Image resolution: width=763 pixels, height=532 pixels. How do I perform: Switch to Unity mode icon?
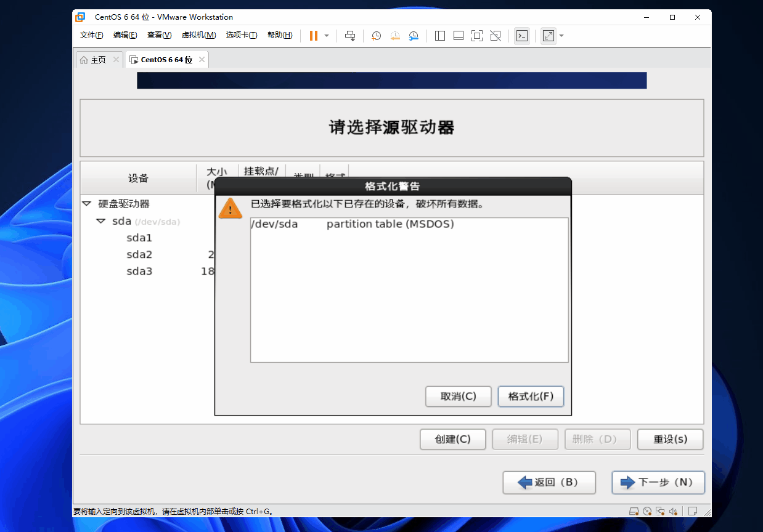495,36
